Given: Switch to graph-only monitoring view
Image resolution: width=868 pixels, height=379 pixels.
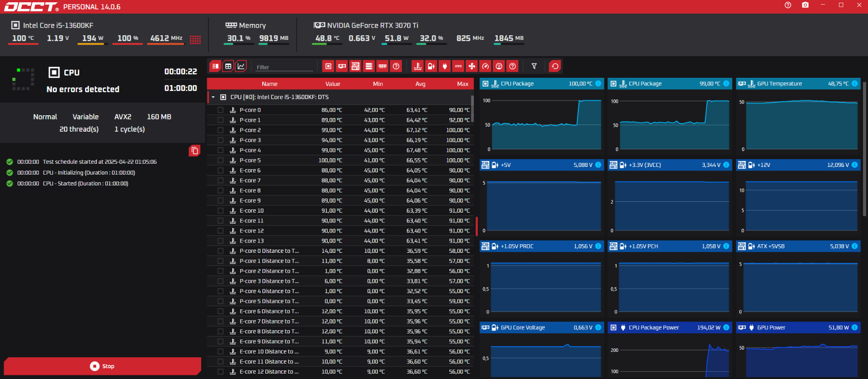Looking at the screenshot, I should [x=241, y=66].
